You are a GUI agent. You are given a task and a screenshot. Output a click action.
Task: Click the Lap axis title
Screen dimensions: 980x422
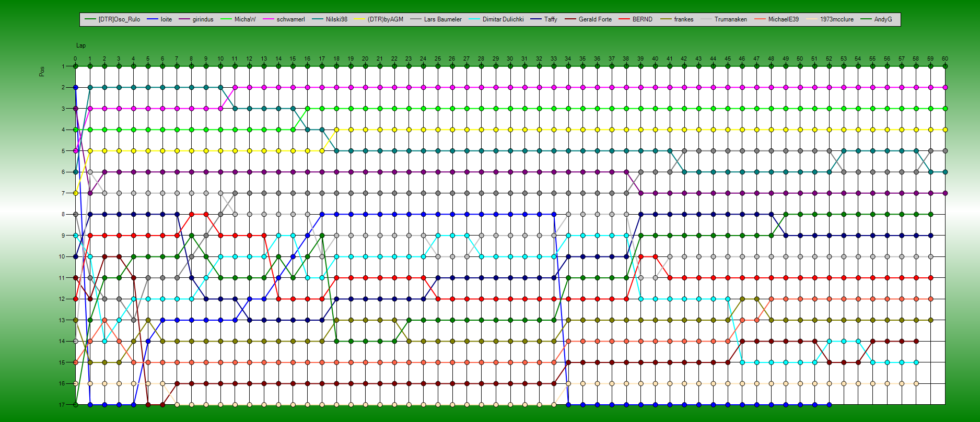pyautogui.click(x=81, y=45)
